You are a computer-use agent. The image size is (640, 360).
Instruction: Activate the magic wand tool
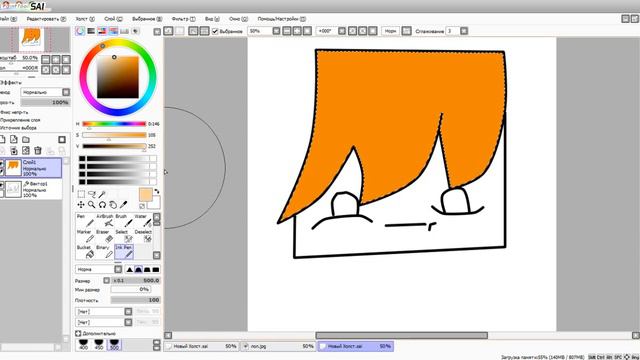coord(102,194)
